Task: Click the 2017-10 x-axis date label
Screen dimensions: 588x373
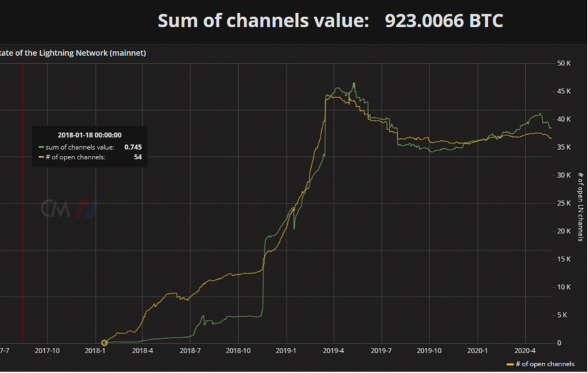Action: point(46,351)
